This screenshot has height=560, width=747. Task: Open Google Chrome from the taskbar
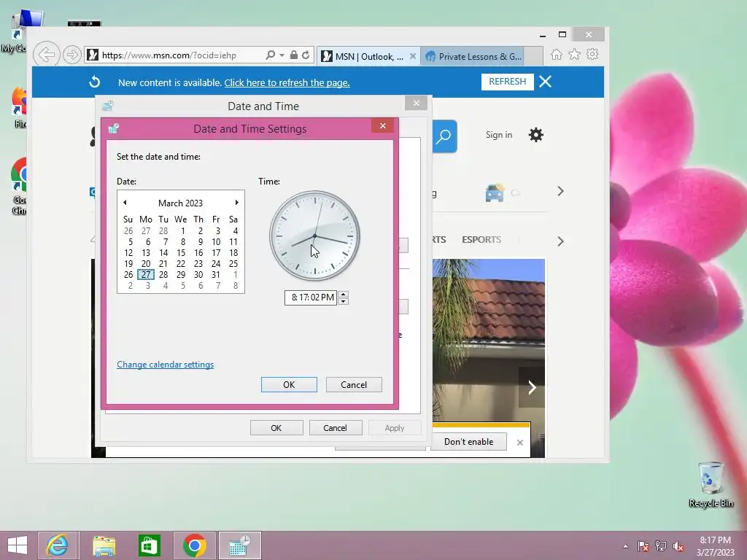click(194, 545)
